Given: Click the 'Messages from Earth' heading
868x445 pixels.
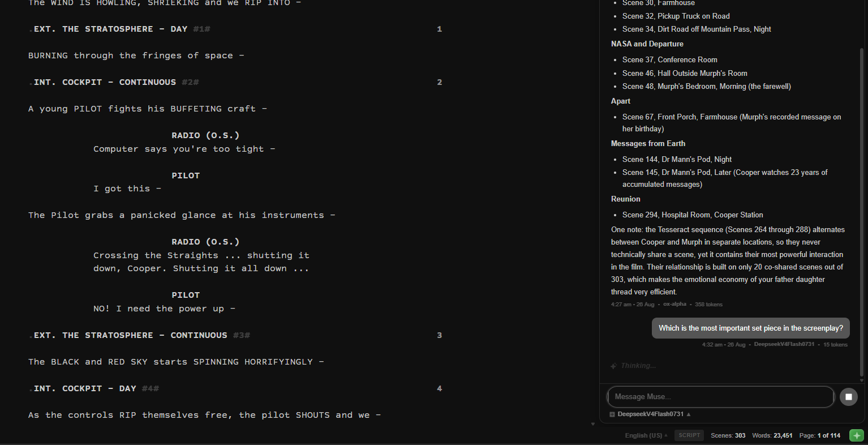Looking at the screenshot, I should coord(648,143).
